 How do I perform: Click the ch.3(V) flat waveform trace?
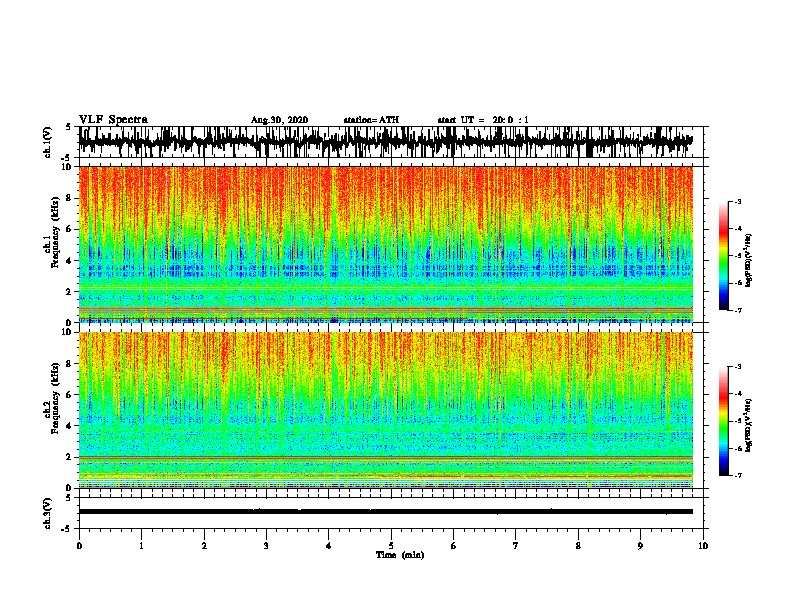point(385,511)
